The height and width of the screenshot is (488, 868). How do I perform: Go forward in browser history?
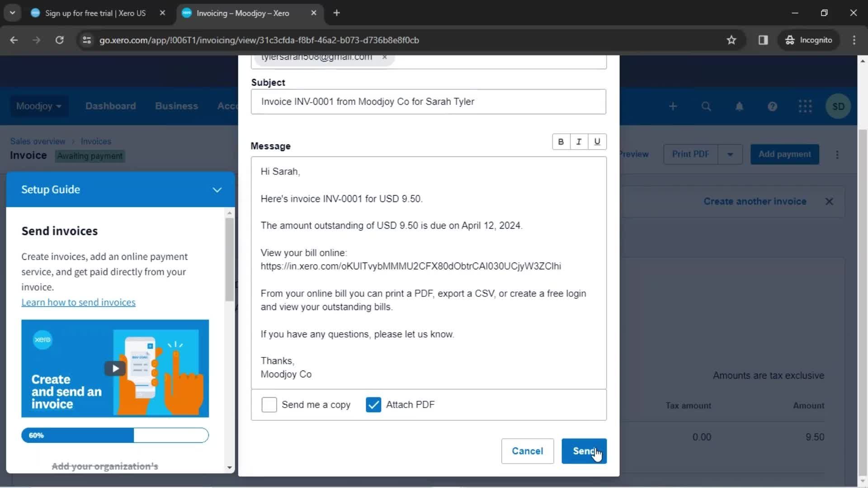click(37, 40)
